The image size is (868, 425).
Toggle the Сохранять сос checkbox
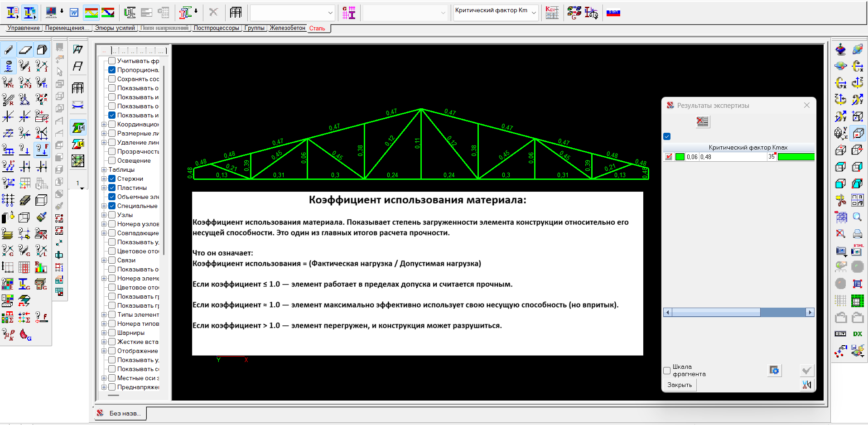click(x=112, y=79)
